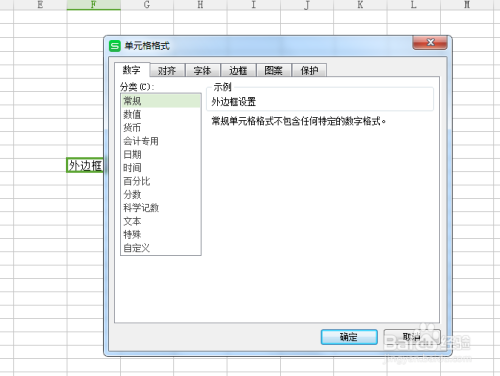Pick 日期 in the category list
500x376 pixels.
point(161,154)
